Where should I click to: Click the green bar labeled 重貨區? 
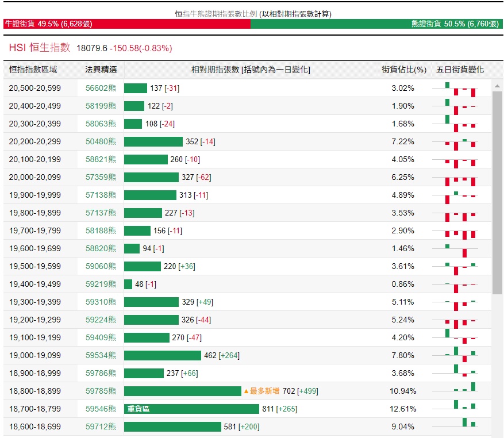(x=191, y=409)
